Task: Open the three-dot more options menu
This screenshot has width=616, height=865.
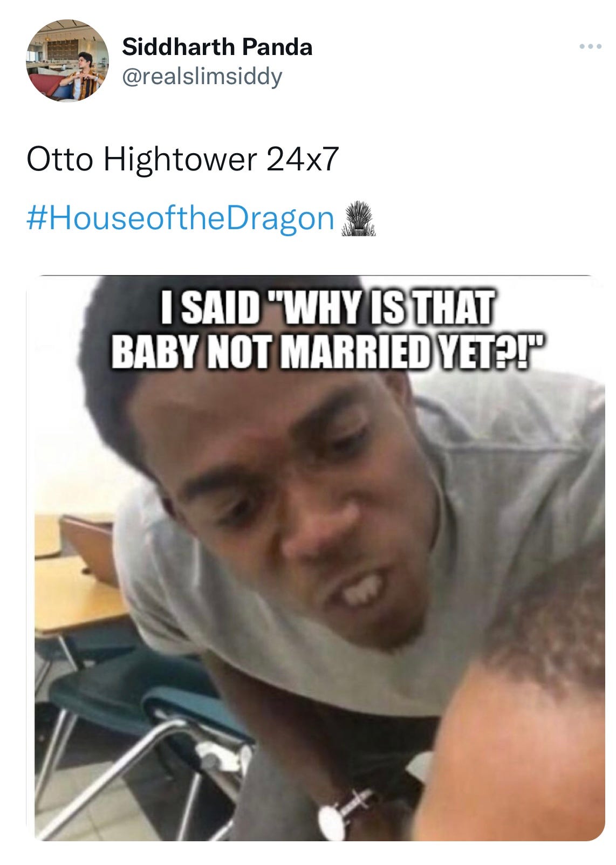Action: [590, 47]
